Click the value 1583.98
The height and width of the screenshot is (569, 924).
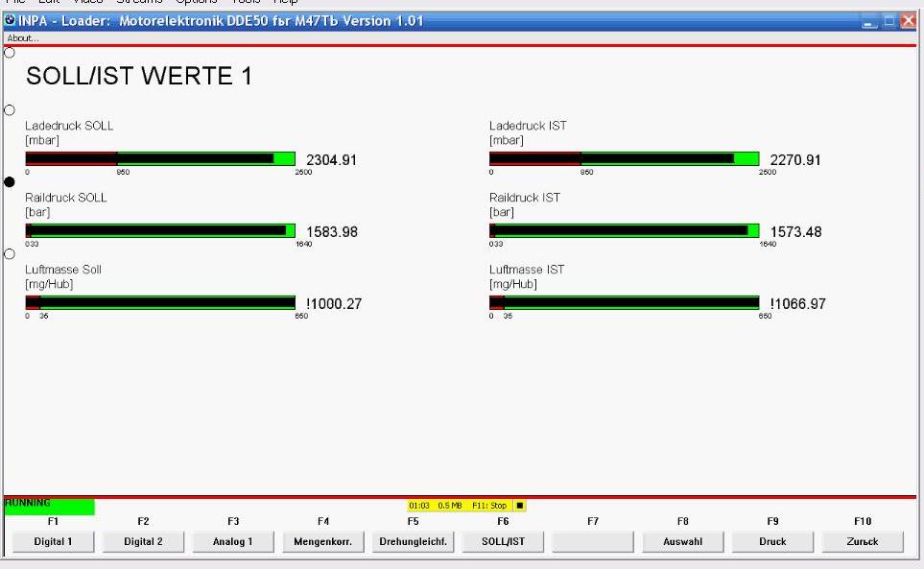pyautogui.click(x=332, y=231)
